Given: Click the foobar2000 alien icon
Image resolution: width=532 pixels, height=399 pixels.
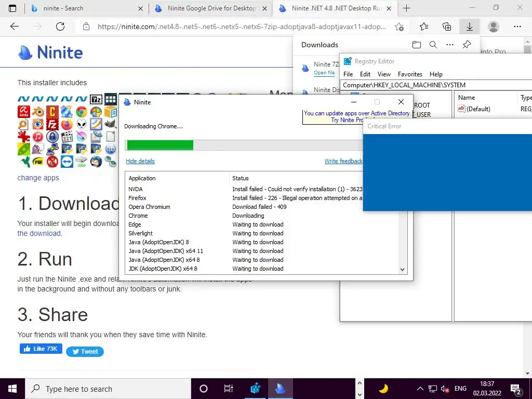Looking at the screenshot, I should 82,124.
